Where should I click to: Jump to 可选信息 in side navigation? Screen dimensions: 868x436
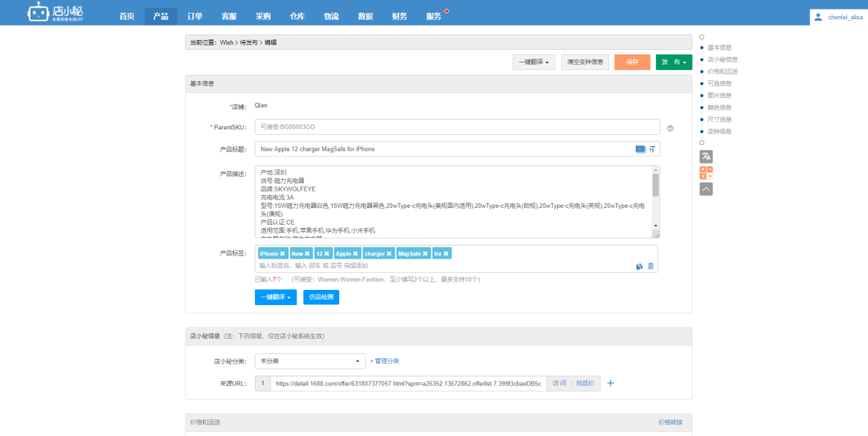pyautogui.click(x=719, y=84)
